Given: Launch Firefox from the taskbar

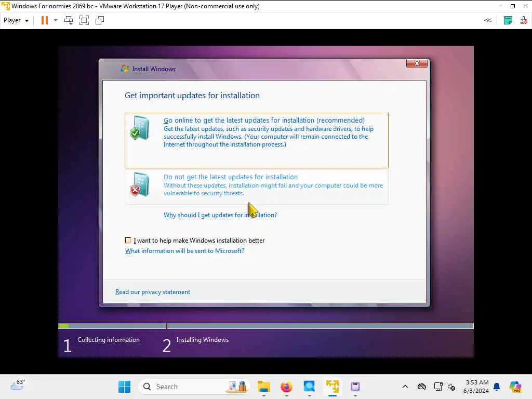Looking at the screenshot, I should coord(286,387).
